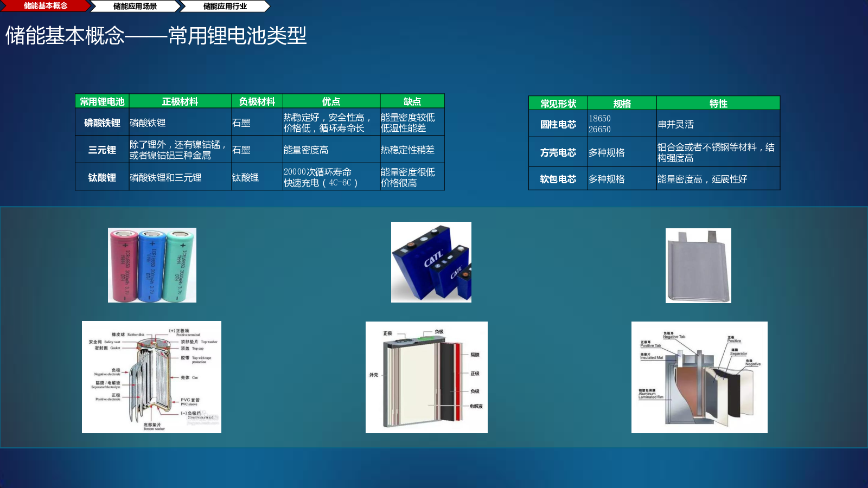Image resolution: width=868 pixels, height=488 pixels.
Task: Open the cylindrical cell cutaway diagram
Action: pos(151,377)
